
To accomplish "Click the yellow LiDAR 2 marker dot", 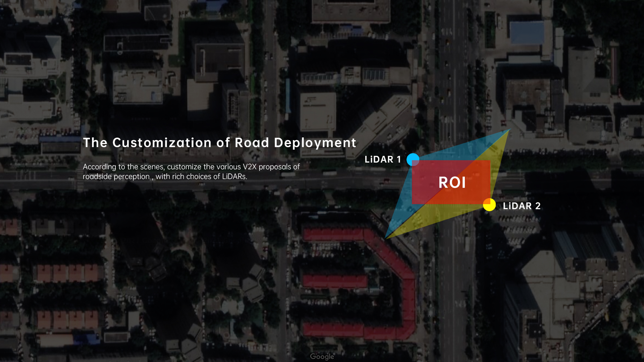I will click(x=489, y=204).
